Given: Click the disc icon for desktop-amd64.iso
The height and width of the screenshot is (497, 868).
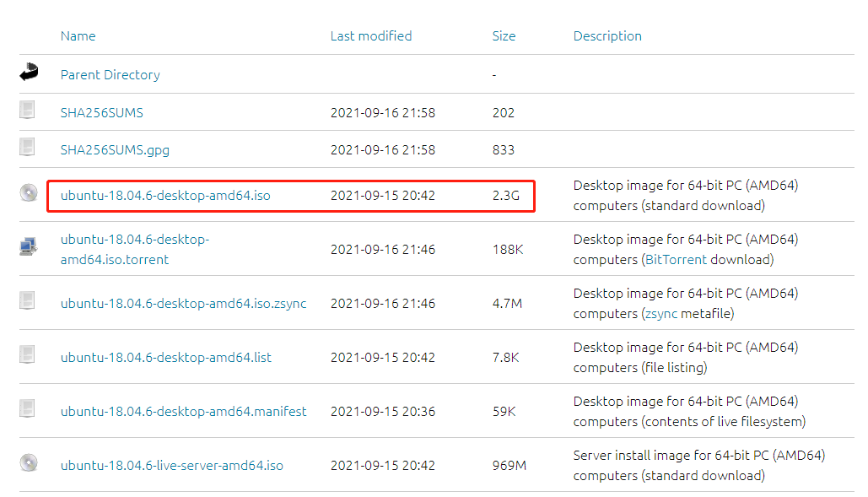Looking at the screenshot, I should click(29, 193).
